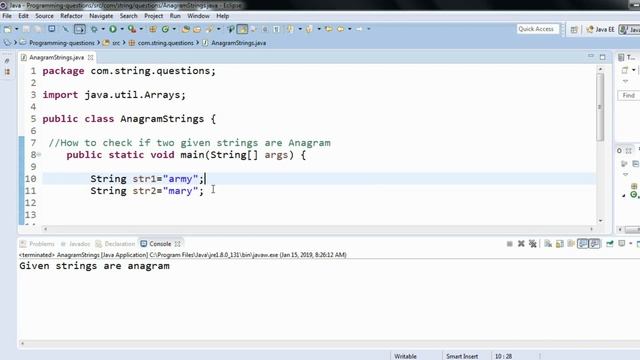Click the New Java Package icon
The image size is (640, 360).
click(153, 29)
